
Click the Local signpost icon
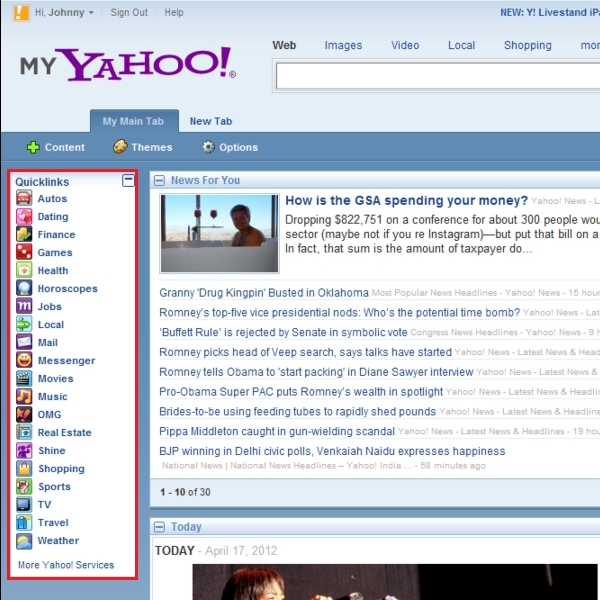click(x=24, y=324)
